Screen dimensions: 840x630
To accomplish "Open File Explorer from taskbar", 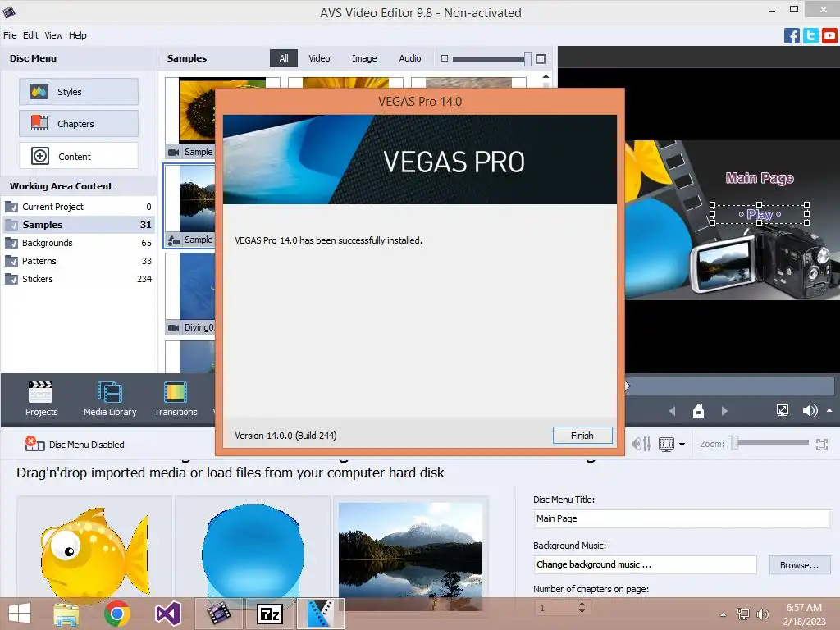I will [66, 614].
